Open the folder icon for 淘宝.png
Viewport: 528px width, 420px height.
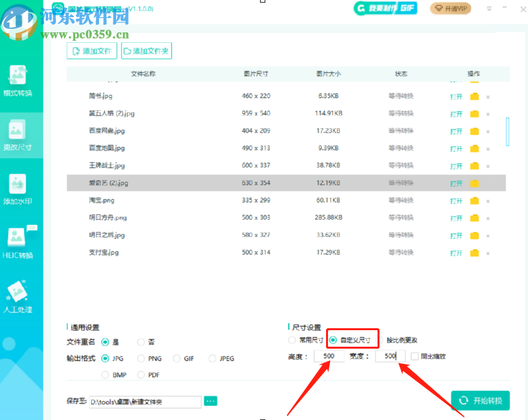coord(473,200)
